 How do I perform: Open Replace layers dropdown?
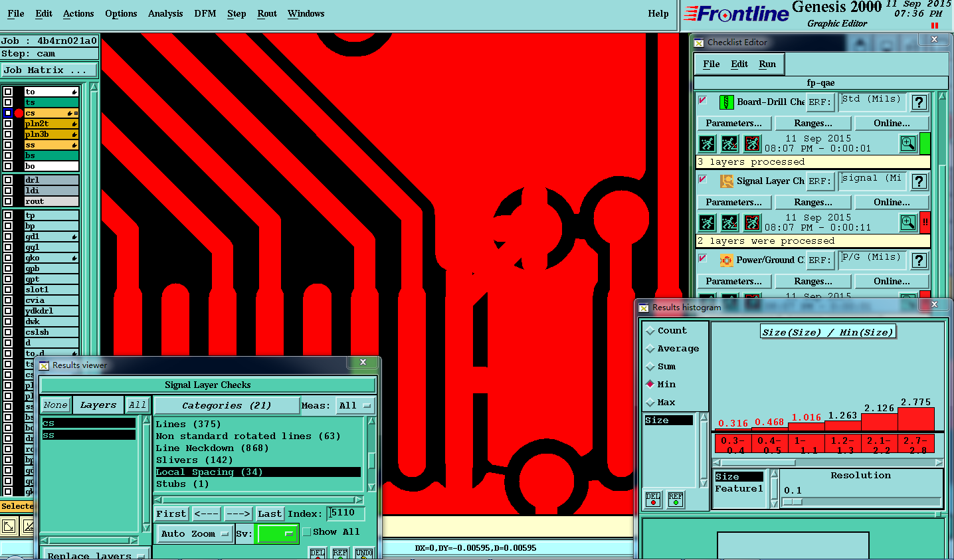pyautogui.click(x=97, y=555)
